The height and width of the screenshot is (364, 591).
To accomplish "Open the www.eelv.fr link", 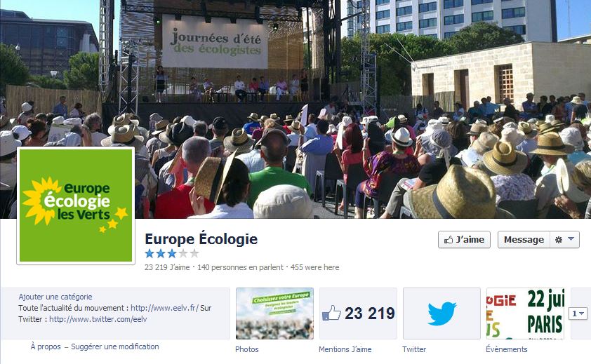I will pyautogui.click(x=164, y=308).
